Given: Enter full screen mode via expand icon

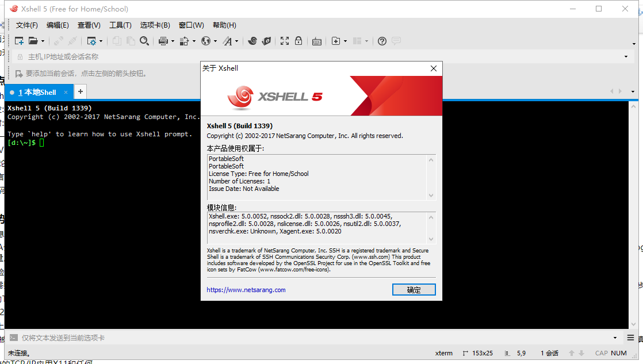Looking at the screenshot, I should point(284,41).
